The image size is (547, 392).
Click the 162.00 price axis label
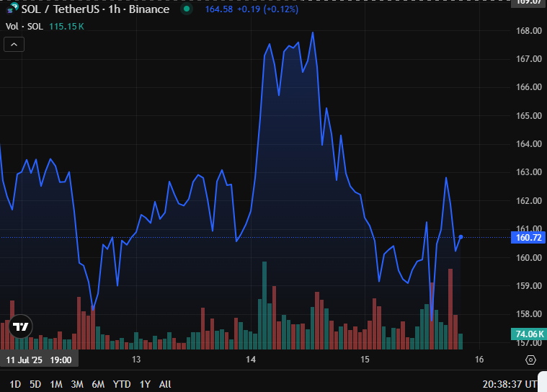click(529, 200)
